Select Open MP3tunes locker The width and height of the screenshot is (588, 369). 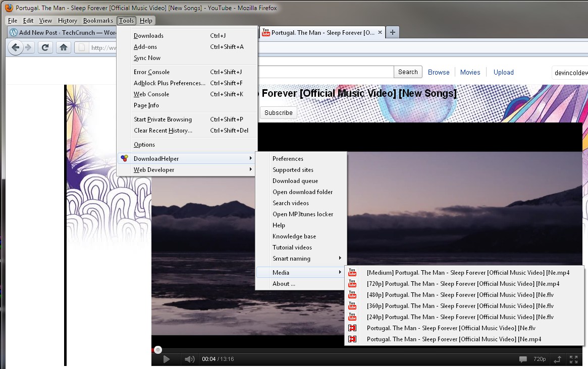(301, 214)
